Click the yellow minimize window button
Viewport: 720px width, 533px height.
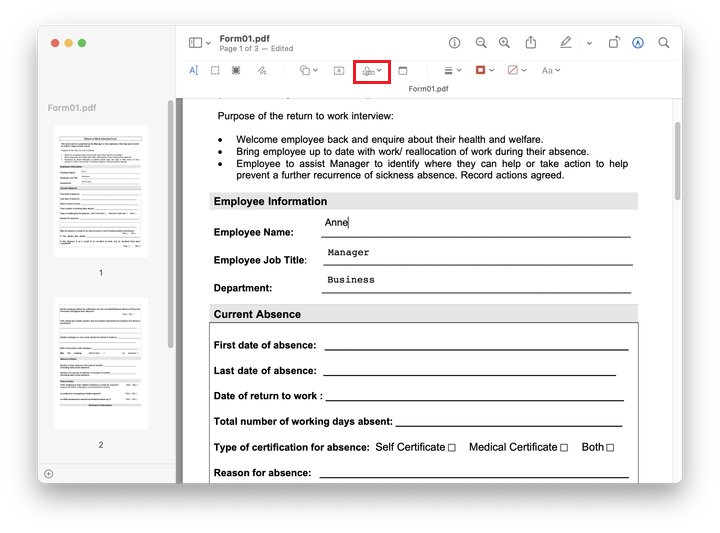68,43
